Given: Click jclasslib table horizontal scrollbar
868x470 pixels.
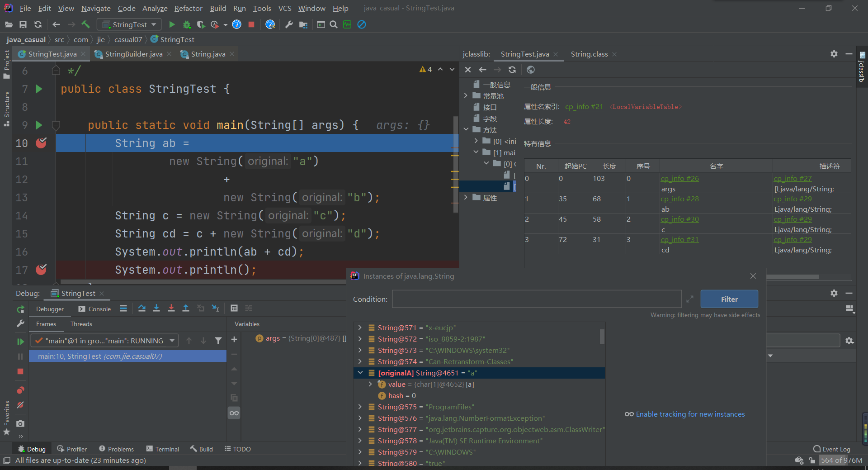Looking at the screenshot, I should (x=792, y=277).
